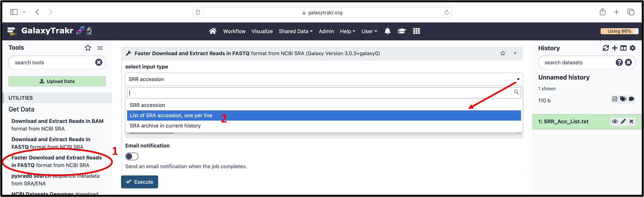Open new browser tab plus icon
Image resolution: width=644 pixels, height=197 pixels.
616,12
